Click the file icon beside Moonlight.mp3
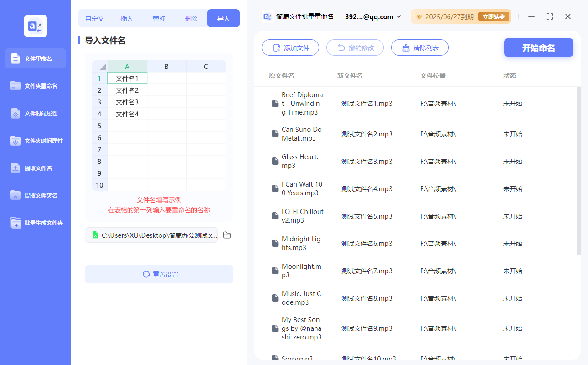 (x=275, y=270)
